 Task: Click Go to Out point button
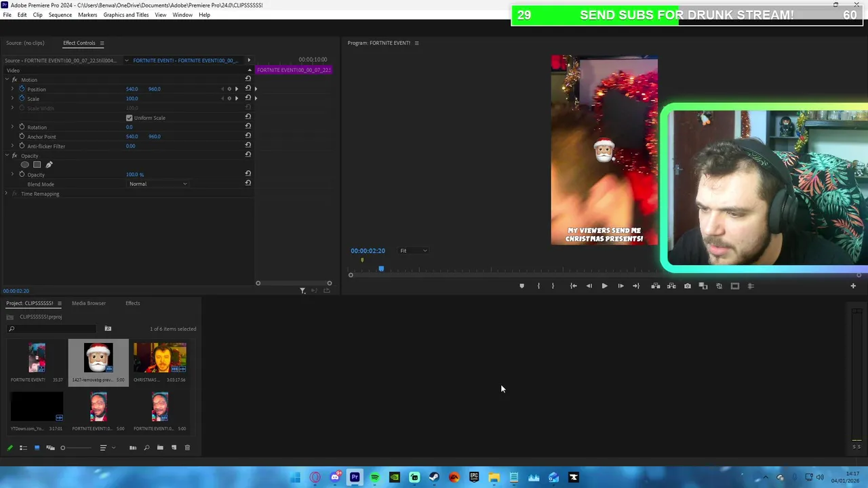tap(636, 286)
